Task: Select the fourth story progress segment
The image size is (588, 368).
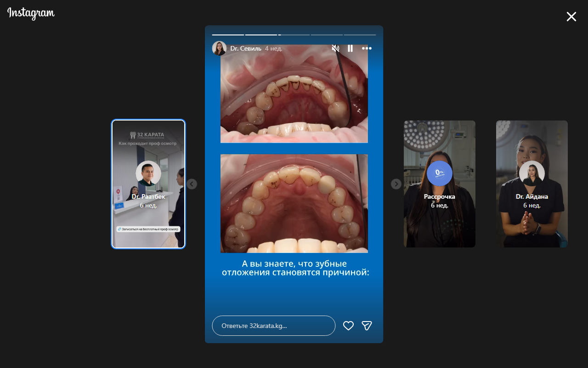Action: (x=327, y=34)
